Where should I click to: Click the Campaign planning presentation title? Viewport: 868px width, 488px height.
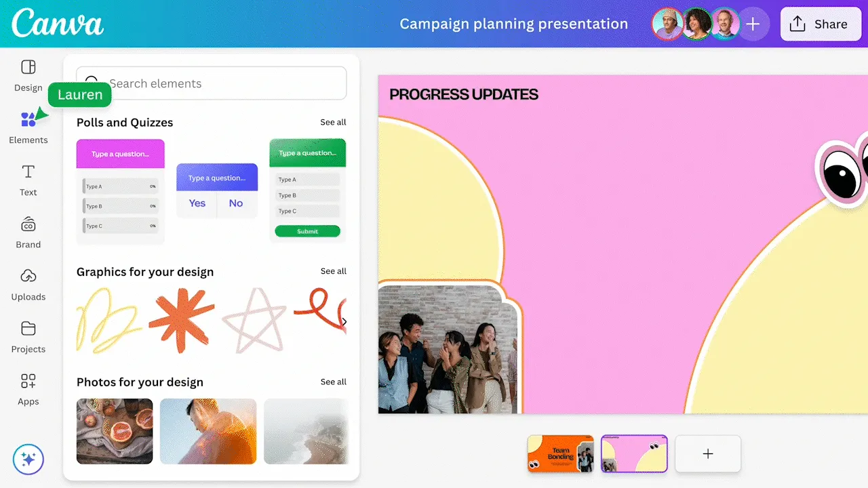(x=513, y=24)
